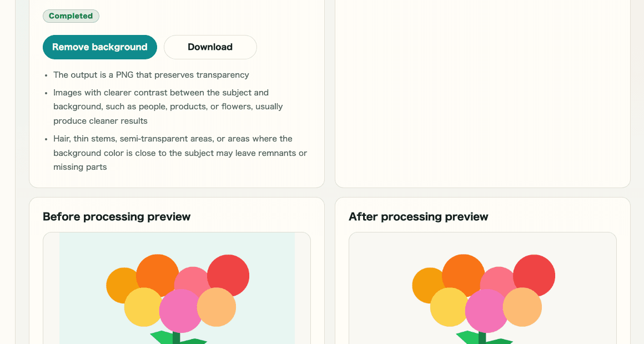
Task: Click the Remove background button
Action: click(x=100, y=47)
